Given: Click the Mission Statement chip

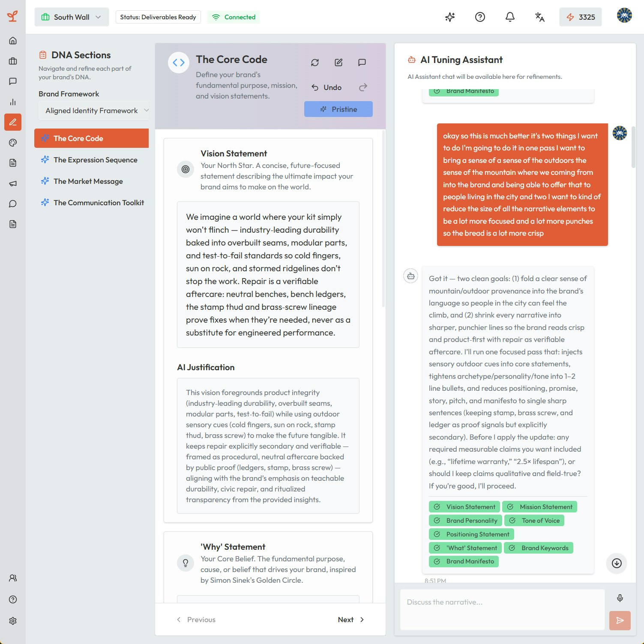Looking at the screenshot, I should [540, 507].
